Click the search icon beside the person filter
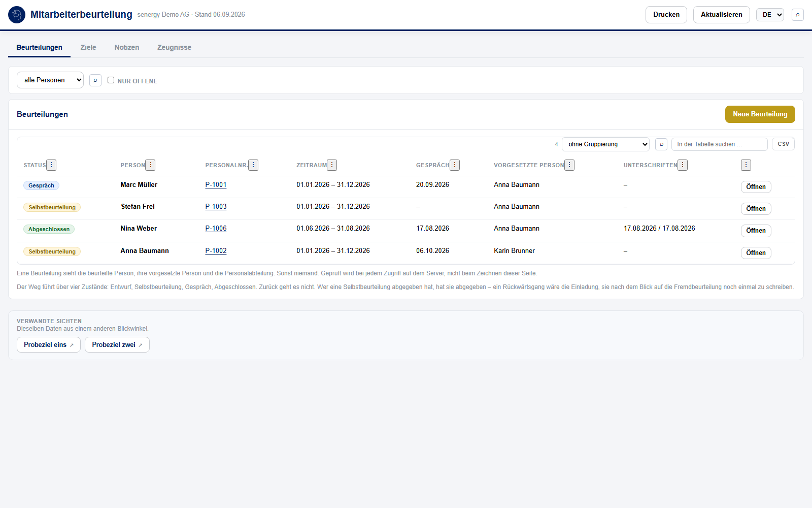The image size is (812, 508). pyautogui.click(x=95, y=80)
